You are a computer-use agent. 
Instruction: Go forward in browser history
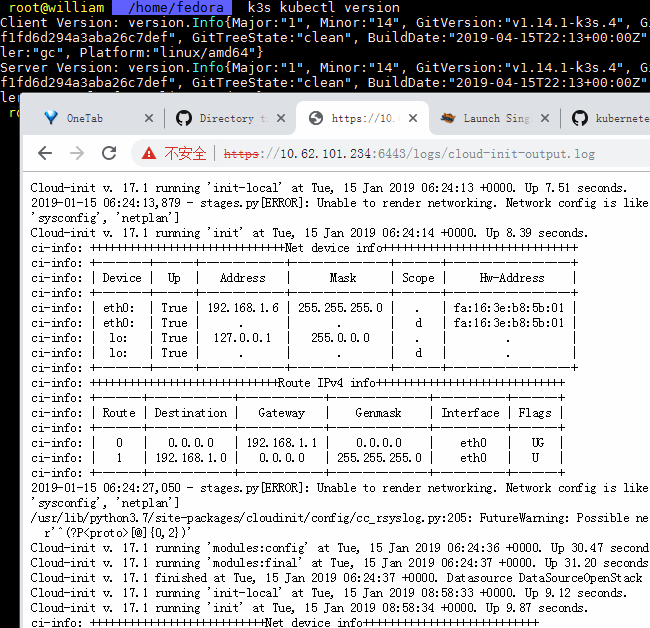point(77,153)
